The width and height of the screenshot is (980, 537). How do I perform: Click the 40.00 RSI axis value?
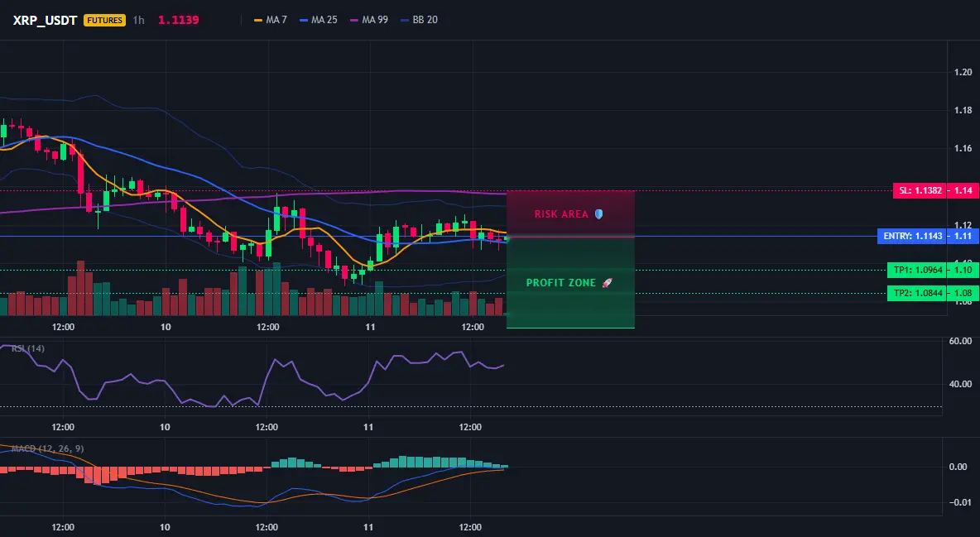click(x=961, y=384)
